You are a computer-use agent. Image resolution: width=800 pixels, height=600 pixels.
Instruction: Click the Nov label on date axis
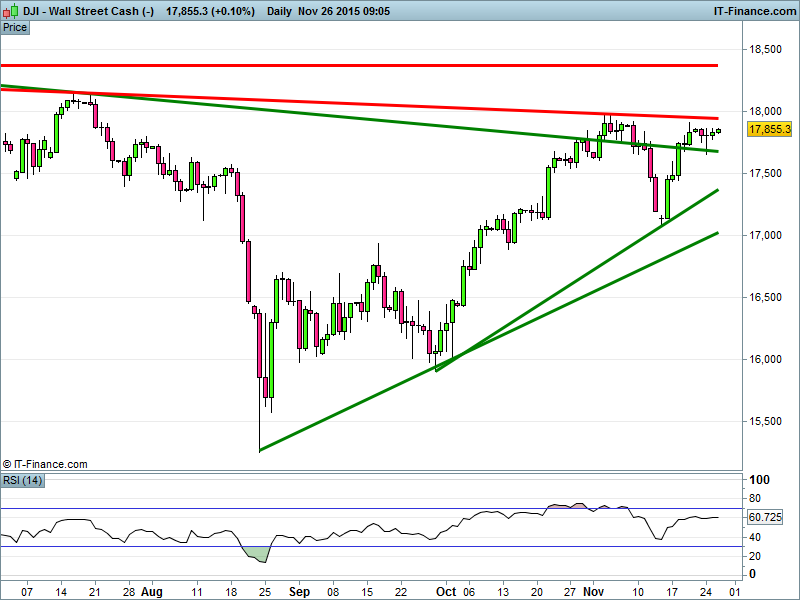(594, 591)
